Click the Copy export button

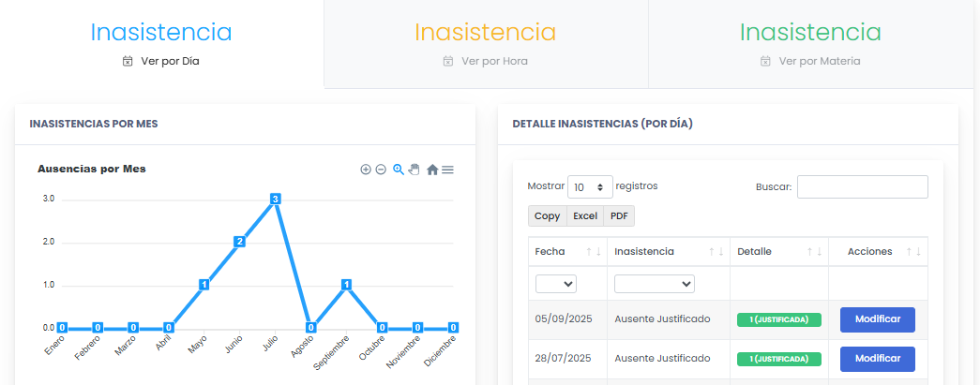547,215
